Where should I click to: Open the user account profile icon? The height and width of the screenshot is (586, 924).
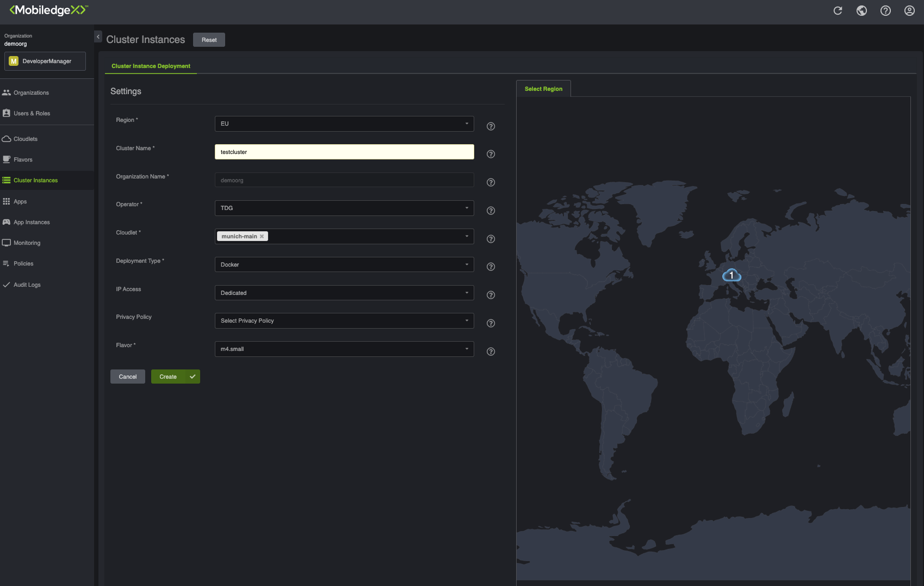coord(909,10)
